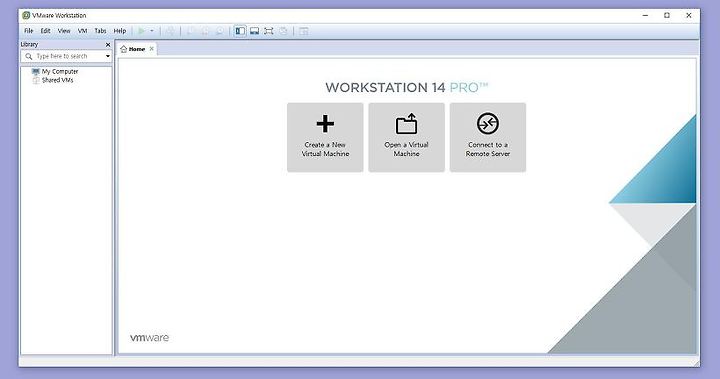Open the Tabs menu

tap(100, 31)
